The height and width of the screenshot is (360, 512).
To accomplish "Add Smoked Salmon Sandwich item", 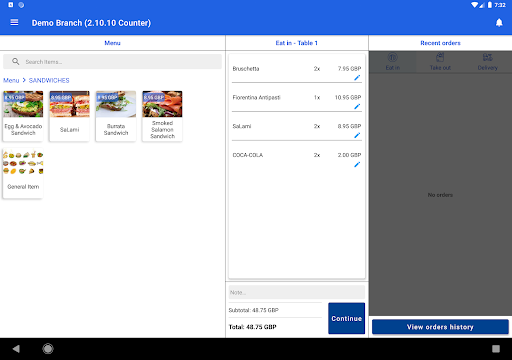I will [162, 116].
